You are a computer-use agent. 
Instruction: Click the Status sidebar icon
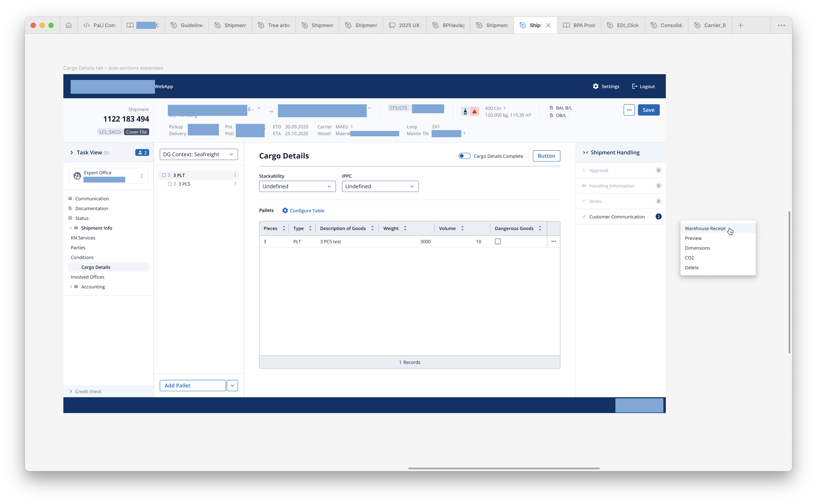tap(70, 218)
